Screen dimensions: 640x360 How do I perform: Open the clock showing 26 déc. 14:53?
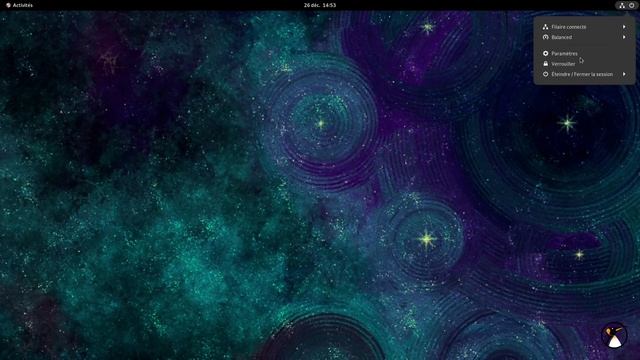coord(320,5)
